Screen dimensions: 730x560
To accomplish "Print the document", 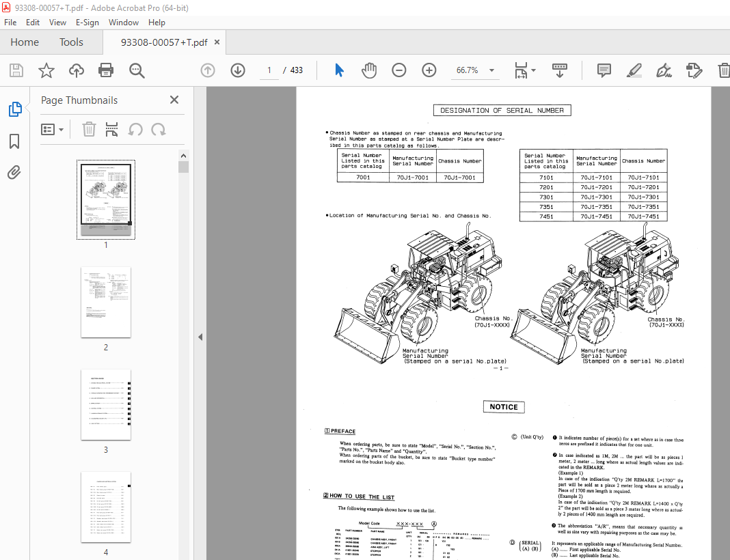I will pyautogui.click(x=106, y=70).
